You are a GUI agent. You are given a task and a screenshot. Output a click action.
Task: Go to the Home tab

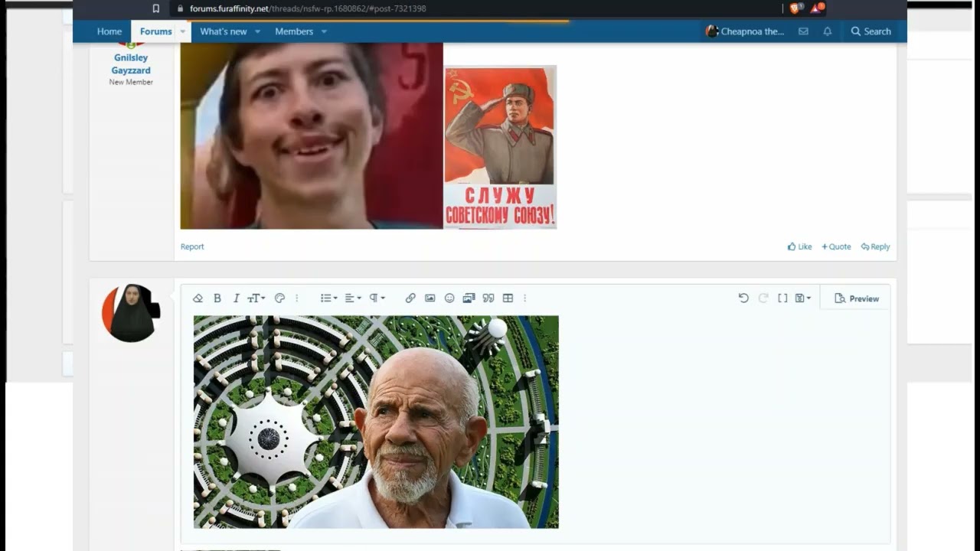tap(109, 31)
